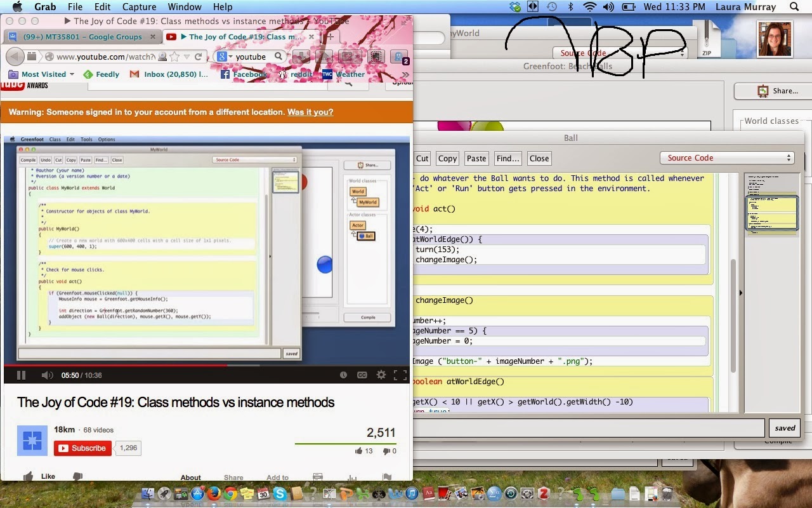Subscribe to the 18km channel

(x=82, y=448)
